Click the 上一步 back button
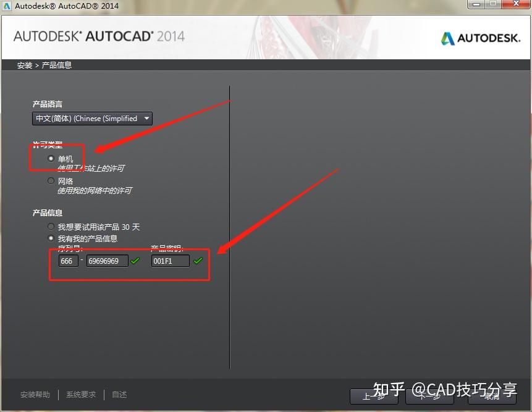 click(x=374, y=396)
